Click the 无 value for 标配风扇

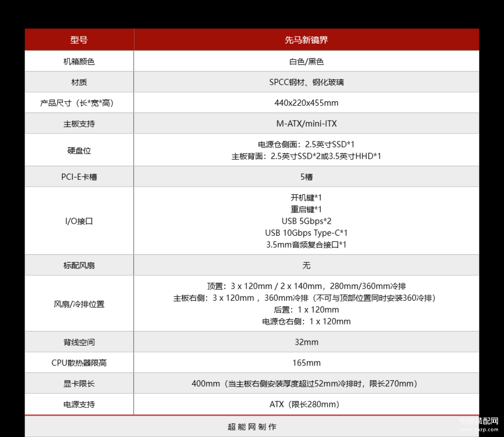pos(306,266)
